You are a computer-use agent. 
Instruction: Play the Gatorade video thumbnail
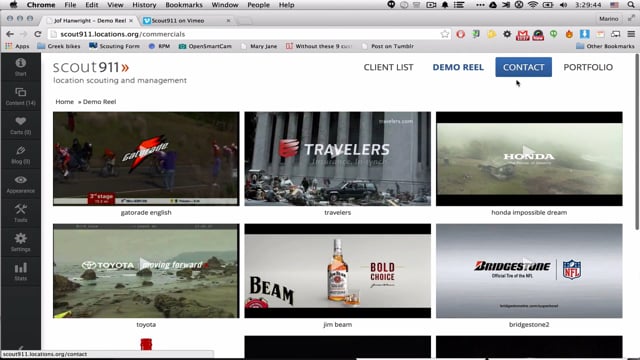pyautogui.click(x=146, y=158)
